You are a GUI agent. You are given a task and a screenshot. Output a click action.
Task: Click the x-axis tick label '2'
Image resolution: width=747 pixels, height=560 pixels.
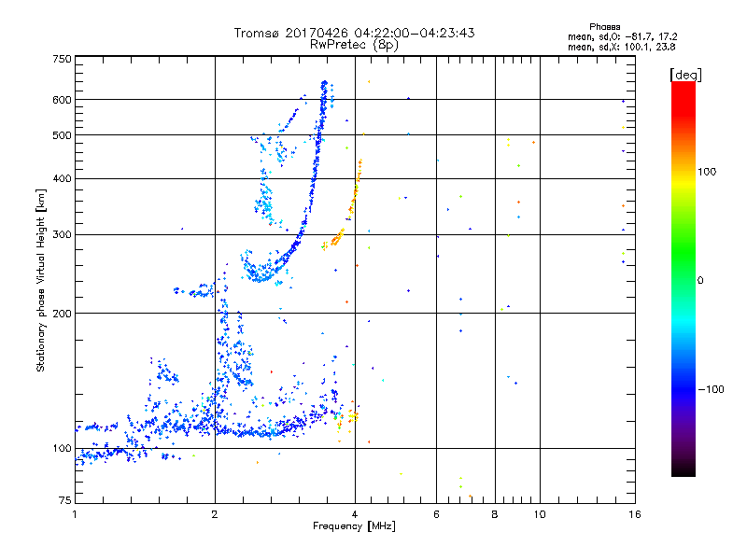click(215, 514)
